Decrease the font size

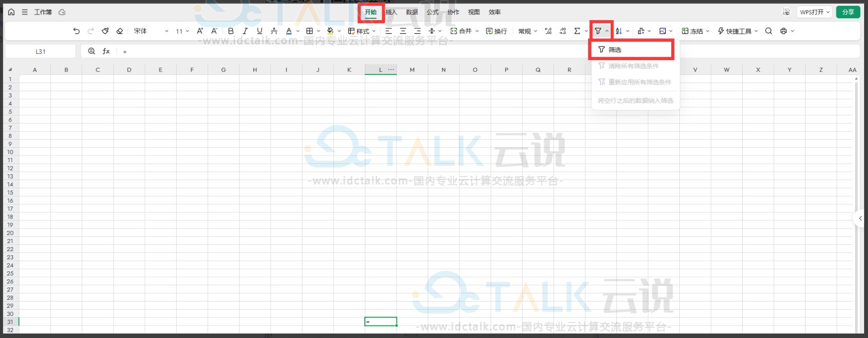pyautogui.click(x=214, y=31)
